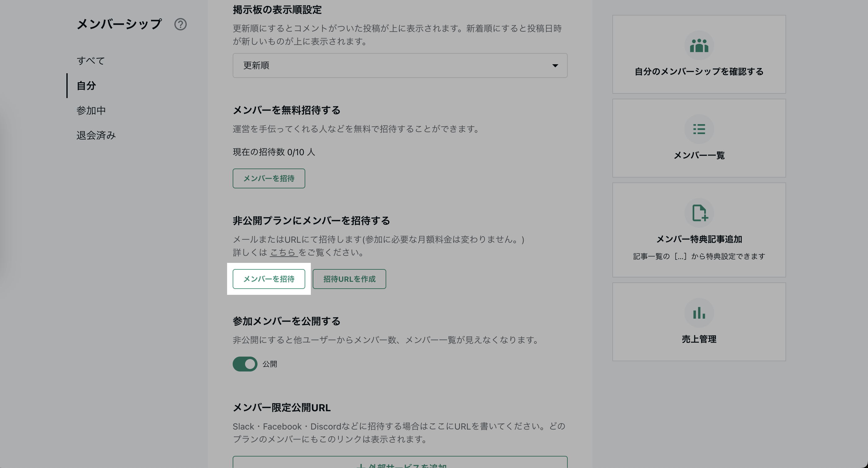This screenshot has height=468, width=868.
Task: Open the 売上管理 card label
Action: (699, 339)
